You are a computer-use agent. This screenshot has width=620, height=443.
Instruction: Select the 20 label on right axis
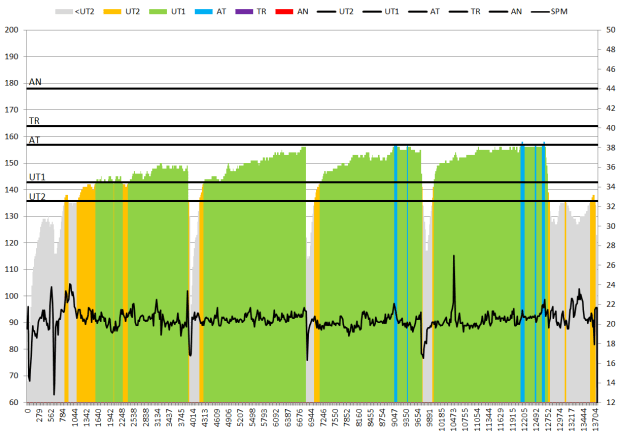pyautogui.click(x=607, y=323)
